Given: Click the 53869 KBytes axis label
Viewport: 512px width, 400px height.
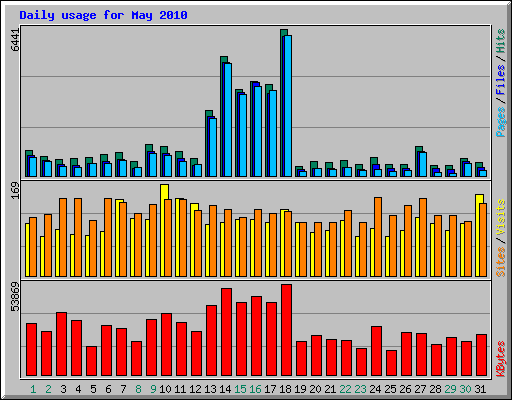Looking at the screenshot, I should [15, 297].
